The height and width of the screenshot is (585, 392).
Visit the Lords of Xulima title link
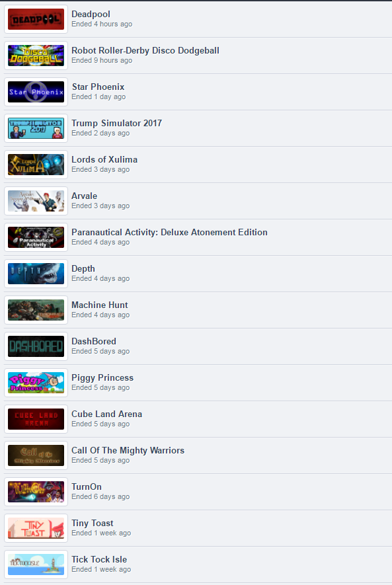coord(104,160)
